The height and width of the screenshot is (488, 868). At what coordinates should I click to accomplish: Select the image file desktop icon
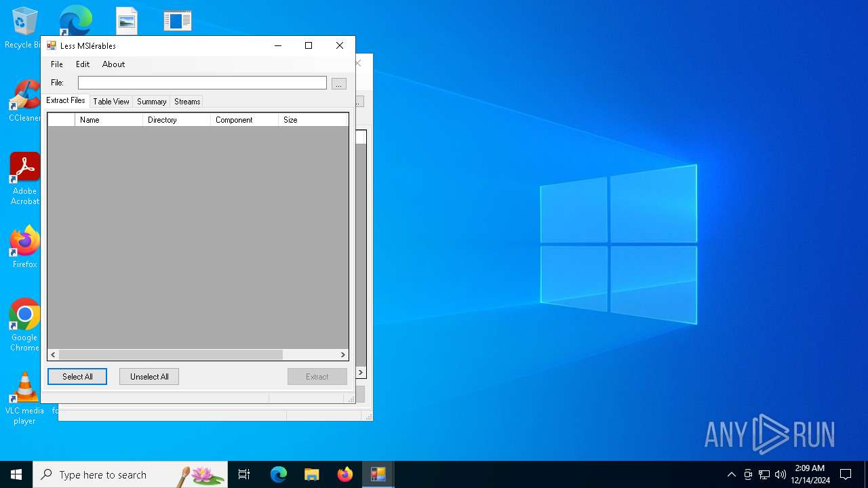(x=127, y=20)
